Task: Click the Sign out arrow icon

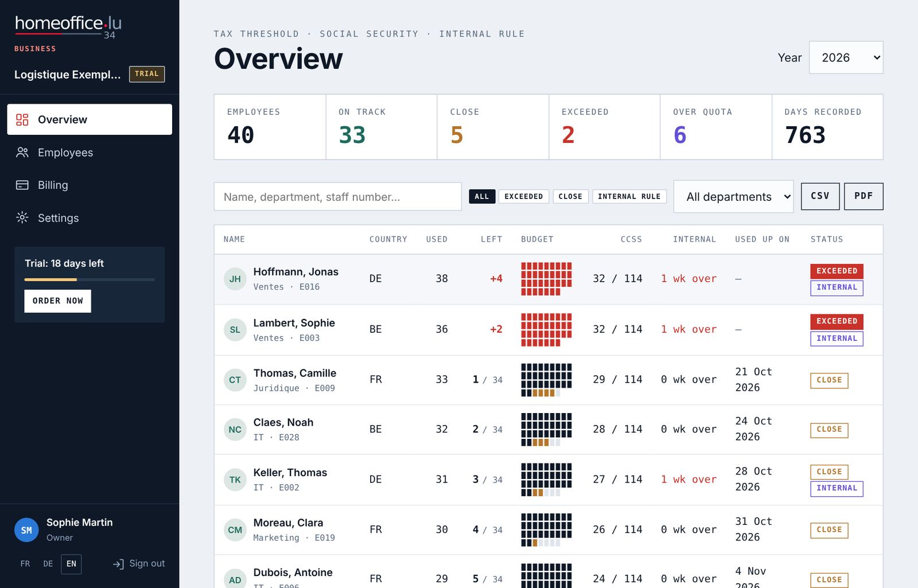Action: [x=118, y=564]
